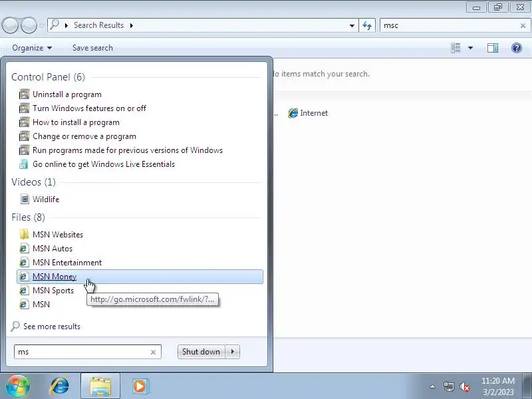Screen dimensions: 532x399
Task: Clear the 'msc' Explorer search box
Action: (x=523, y=25)
